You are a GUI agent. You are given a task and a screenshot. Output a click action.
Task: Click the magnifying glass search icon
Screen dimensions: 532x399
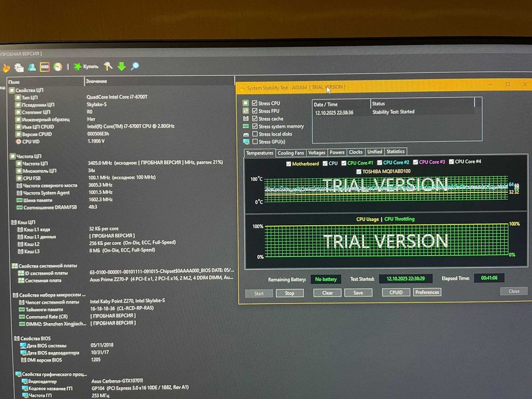tap(135, 66)
